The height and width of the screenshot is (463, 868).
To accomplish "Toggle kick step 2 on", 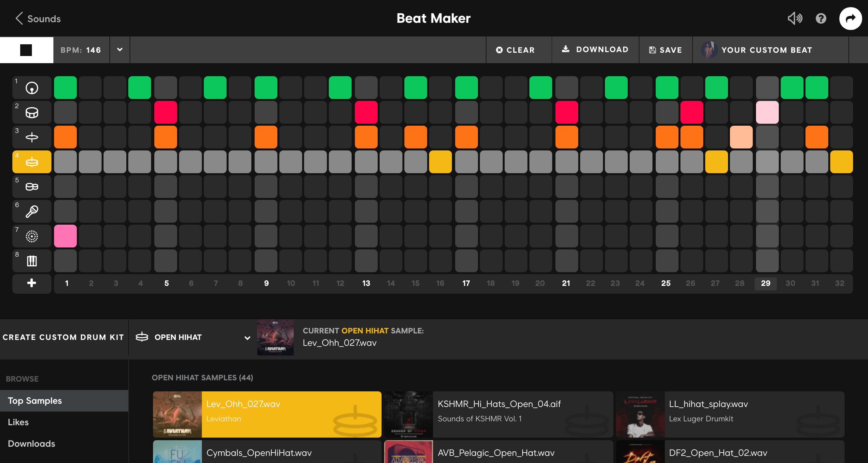I will pos(90,88).
